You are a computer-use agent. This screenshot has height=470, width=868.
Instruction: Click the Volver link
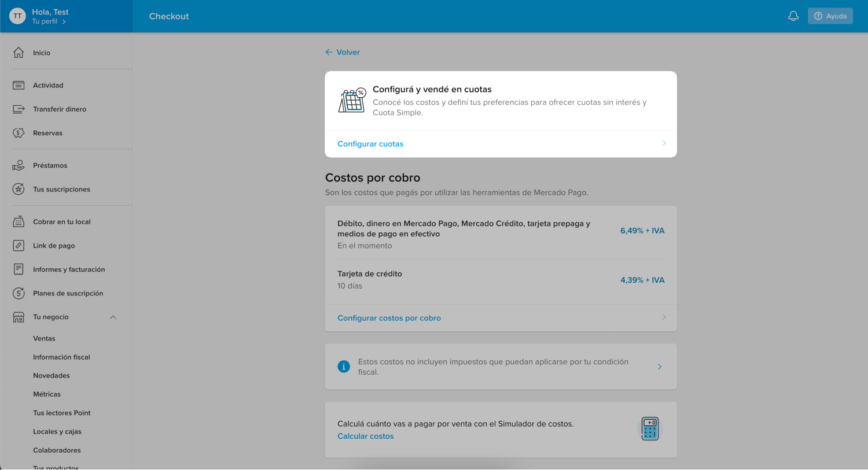click(348, 52)
